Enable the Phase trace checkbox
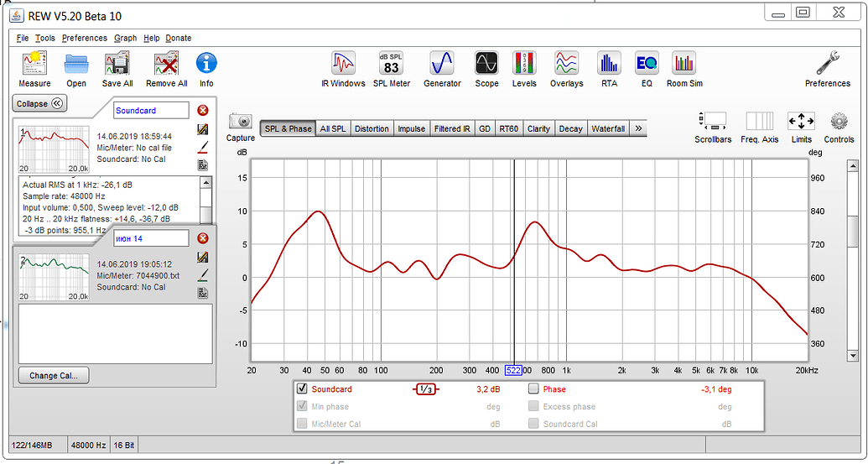 533,389
